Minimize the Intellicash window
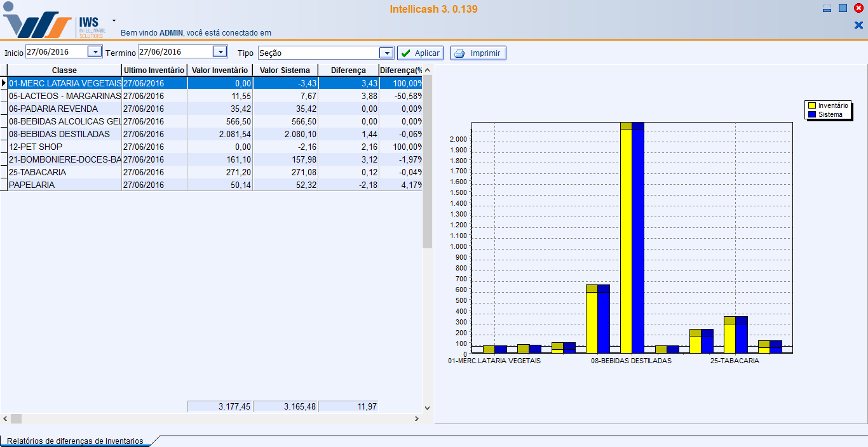Image resolution: width=868 pixels, height=447 pixels. 827,9
